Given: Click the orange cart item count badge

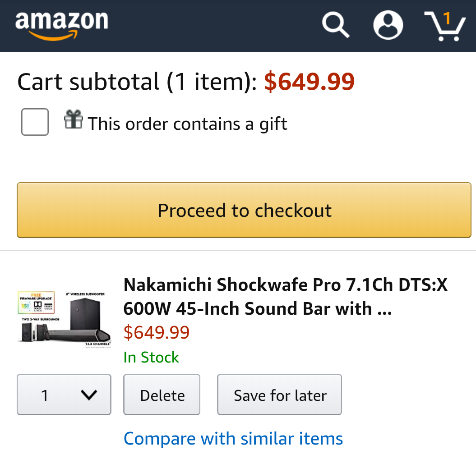Looking at the screenshot, I should coord(447,18).
